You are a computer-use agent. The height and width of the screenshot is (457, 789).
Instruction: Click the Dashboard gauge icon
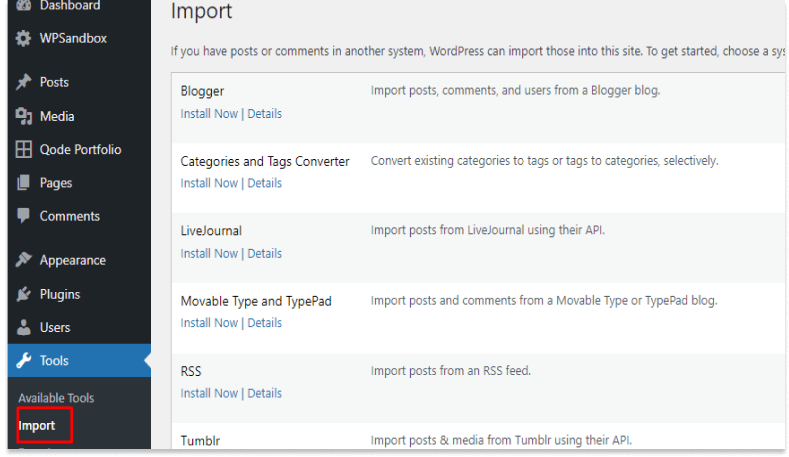23,6
